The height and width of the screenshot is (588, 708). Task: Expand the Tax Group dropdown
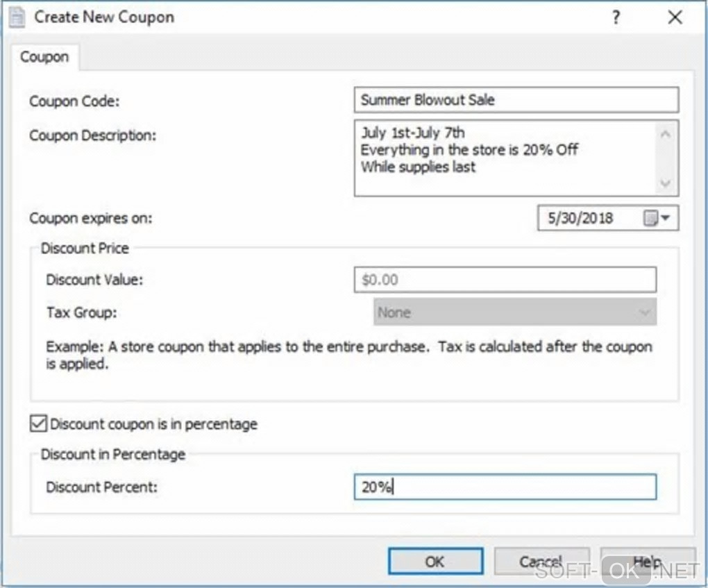click(x=643, y=312)
